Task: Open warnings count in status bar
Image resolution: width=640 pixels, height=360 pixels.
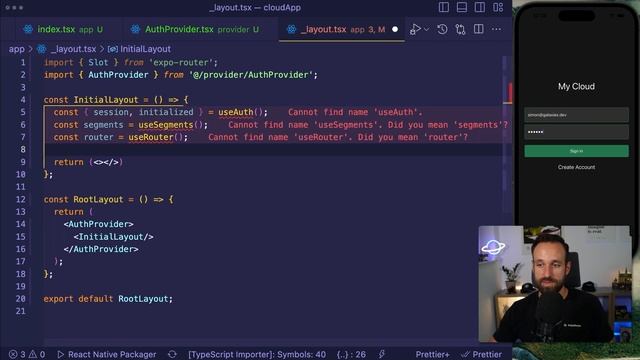Action: coord(37,354)
